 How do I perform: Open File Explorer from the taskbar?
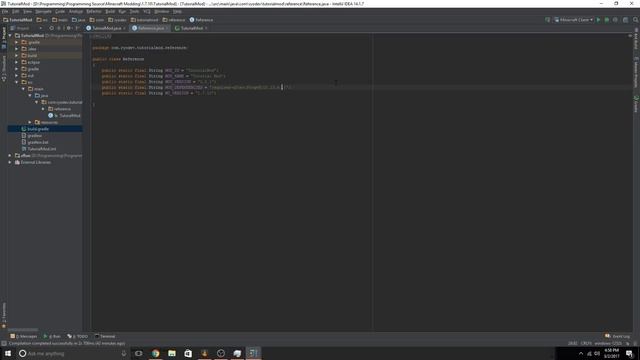point(172,353)
